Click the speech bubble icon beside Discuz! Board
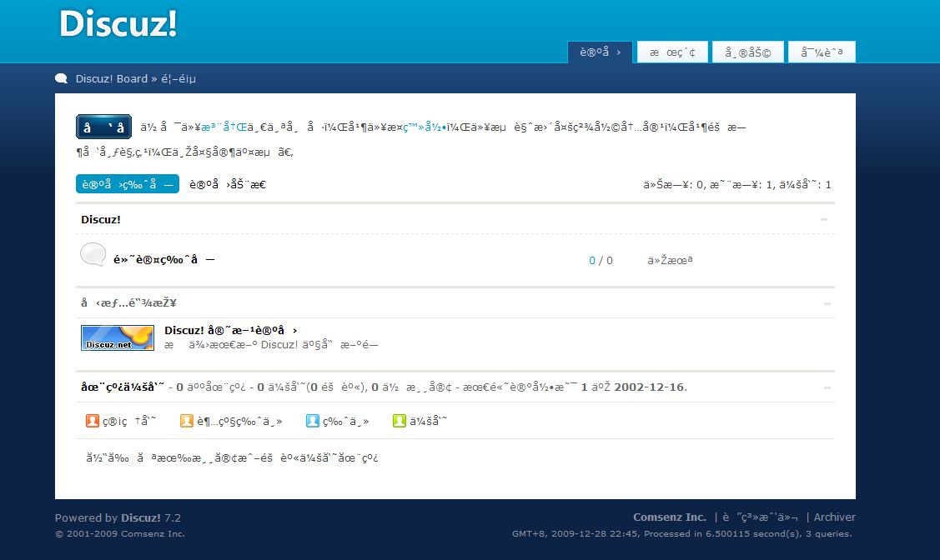Image resolution: width=940 pixels, height=560 pixels. [x=61, y=78]
